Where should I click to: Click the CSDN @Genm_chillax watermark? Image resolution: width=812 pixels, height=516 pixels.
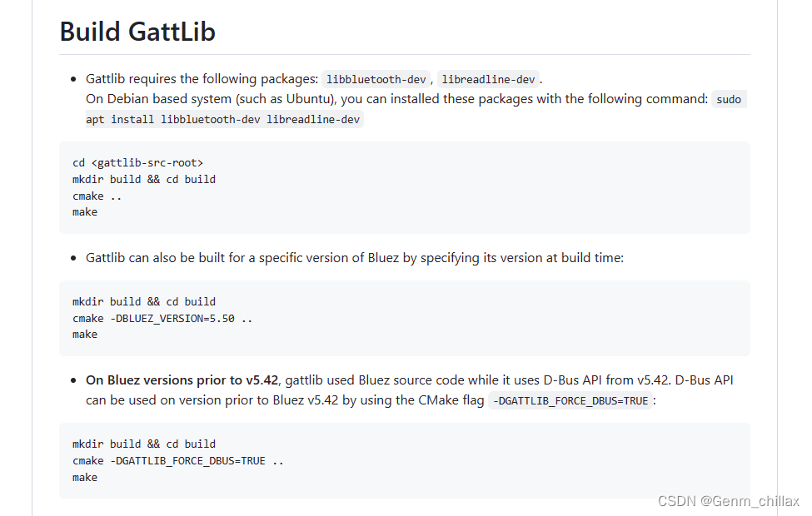(729, 501)
